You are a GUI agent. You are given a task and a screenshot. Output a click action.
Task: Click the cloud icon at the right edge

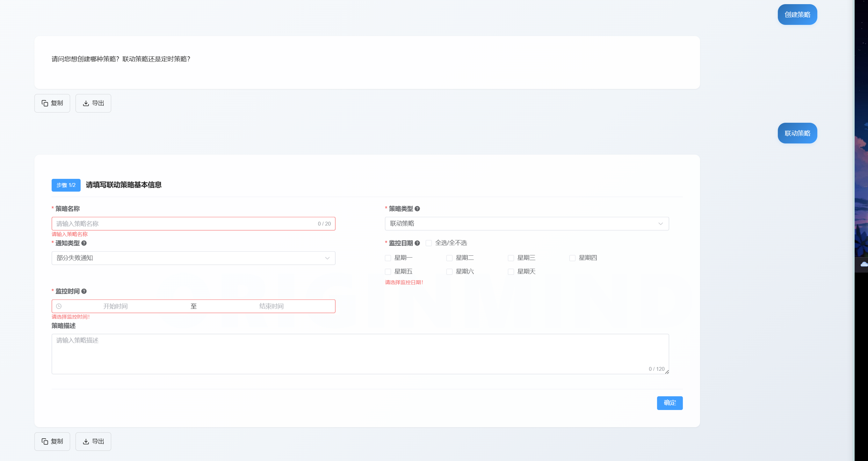click(864, 264)
